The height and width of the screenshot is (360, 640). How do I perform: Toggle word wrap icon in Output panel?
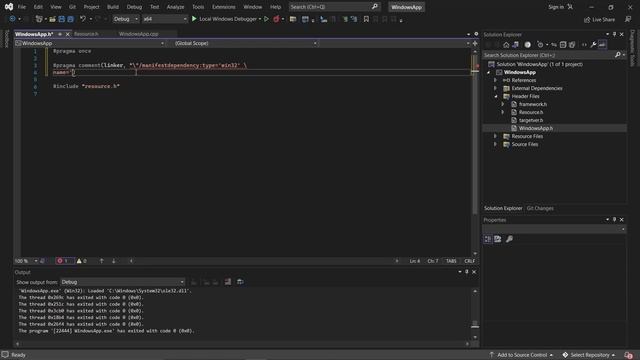pyautogui.click(x=240, y=282)
